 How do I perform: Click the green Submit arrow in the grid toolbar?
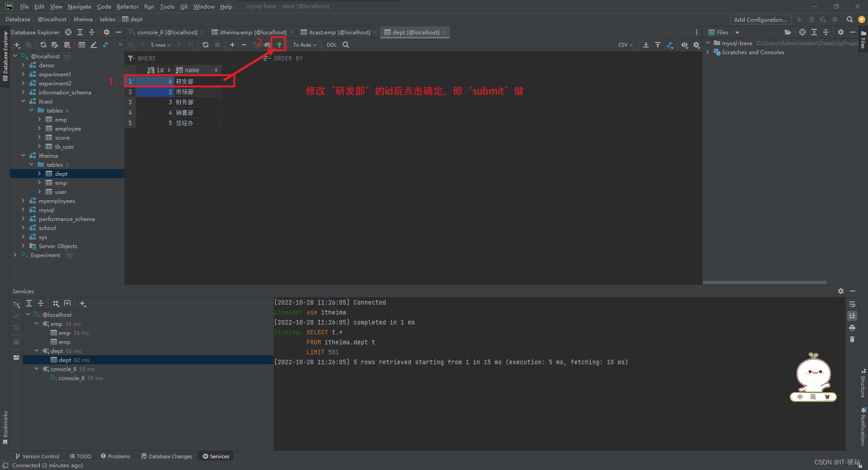(279, 45)
